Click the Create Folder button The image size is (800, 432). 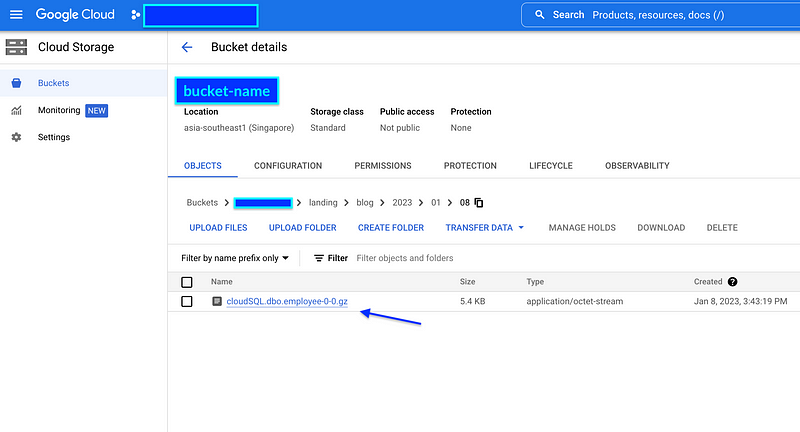(x=391, y=228)
